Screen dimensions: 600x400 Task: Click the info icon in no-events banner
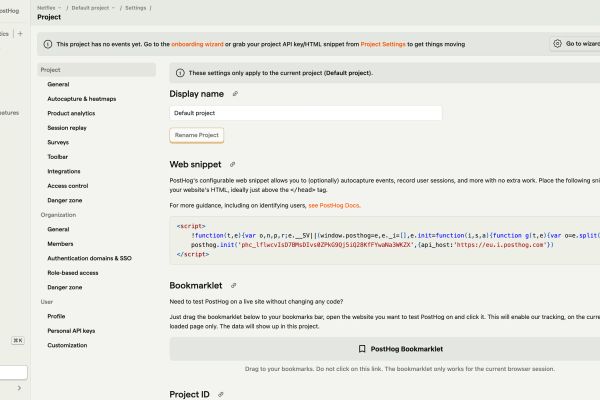(48, 44)
